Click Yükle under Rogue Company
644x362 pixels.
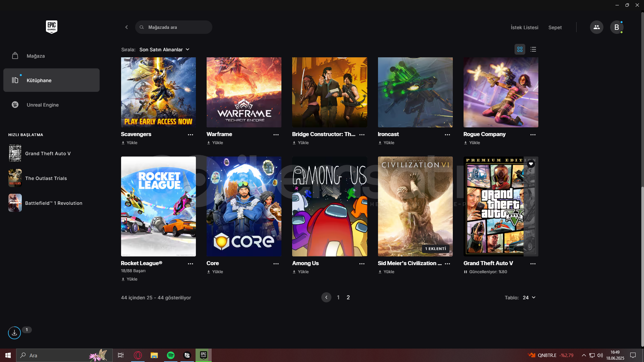(x=472, y=143)
